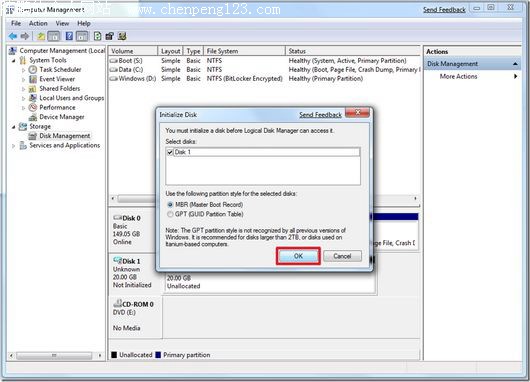
Task: Toggle the Show/Hide Console Tree toolbar icon
Action: point(54,36)
